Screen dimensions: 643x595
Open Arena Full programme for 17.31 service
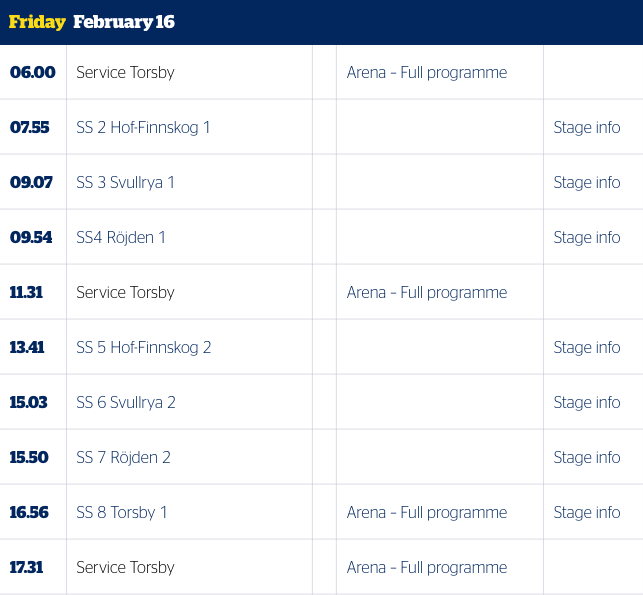click(x=427, y=568)
